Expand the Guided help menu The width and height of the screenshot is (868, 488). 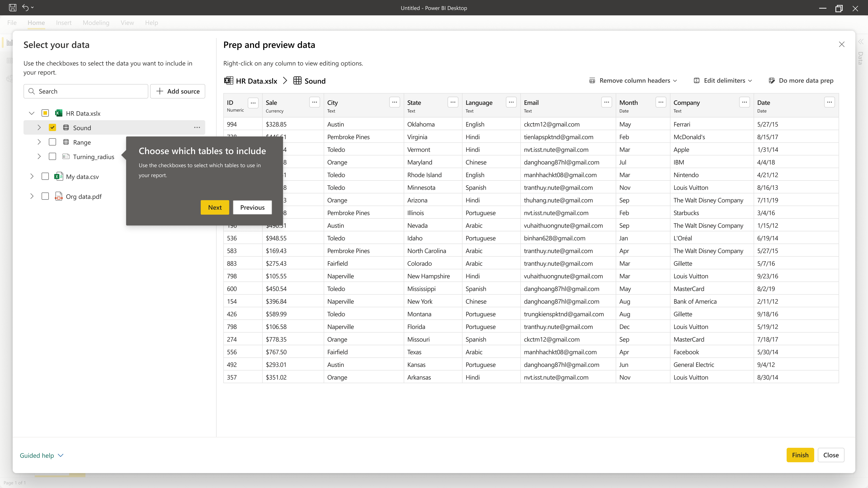point(41,455)
